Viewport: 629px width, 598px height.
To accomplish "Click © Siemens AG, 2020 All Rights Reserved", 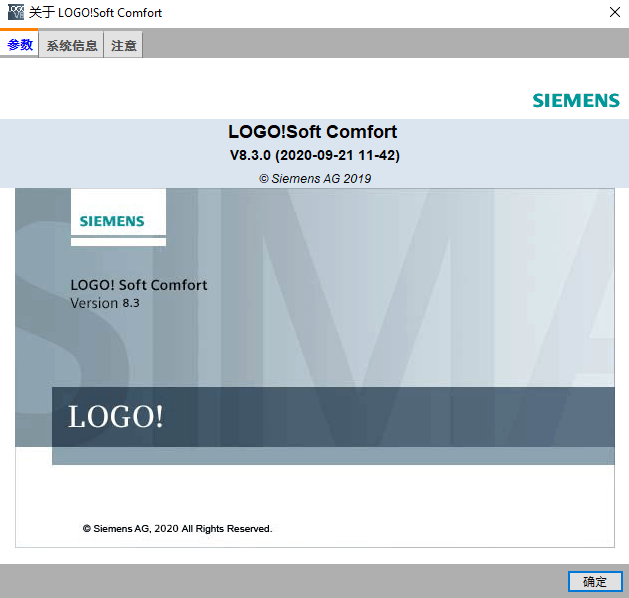I will coord(177,529).
